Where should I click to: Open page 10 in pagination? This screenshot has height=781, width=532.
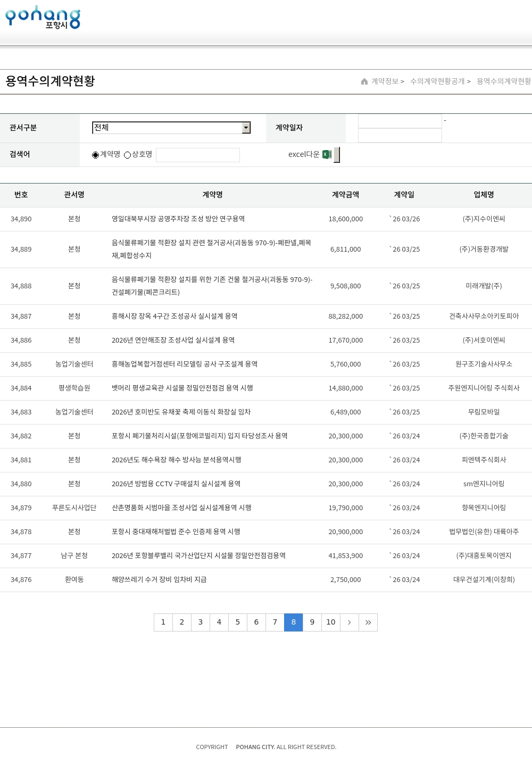tap(331, 622)
